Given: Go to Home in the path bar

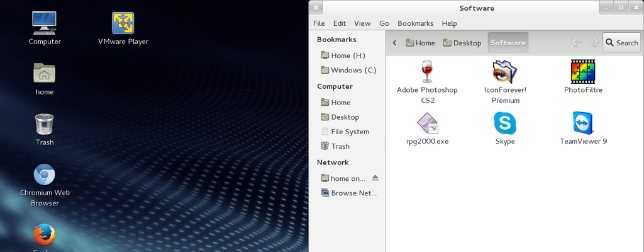Looking at the screenshot, I should tap(420, 43).
